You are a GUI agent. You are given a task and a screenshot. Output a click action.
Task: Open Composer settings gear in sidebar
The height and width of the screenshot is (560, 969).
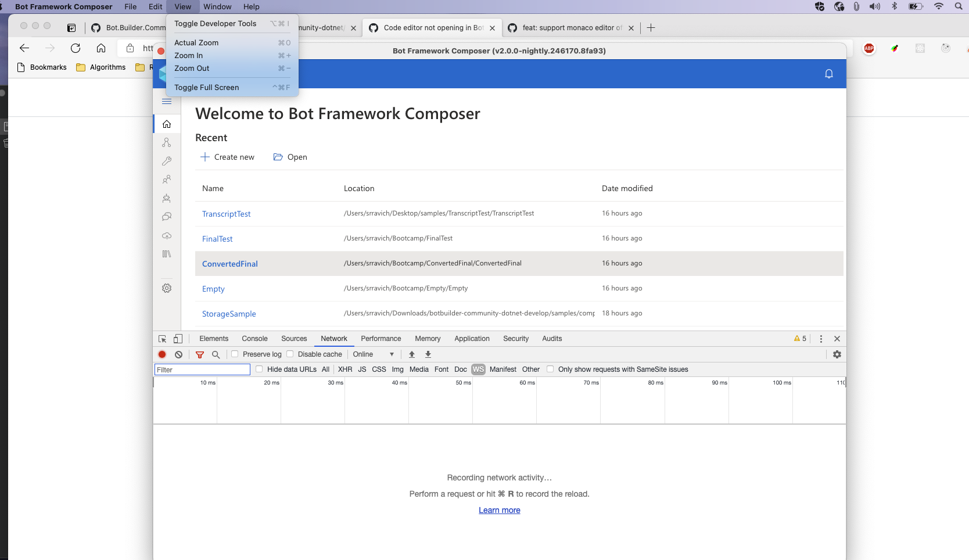pos(167,288)
